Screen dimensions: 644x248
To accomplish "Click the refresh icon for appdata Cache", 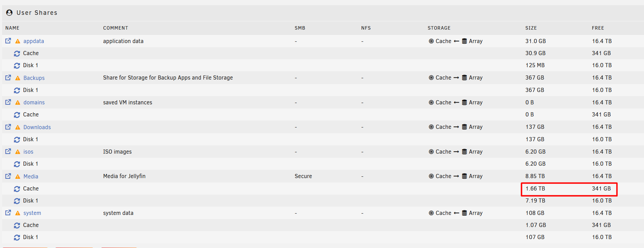I will (17, 53).
